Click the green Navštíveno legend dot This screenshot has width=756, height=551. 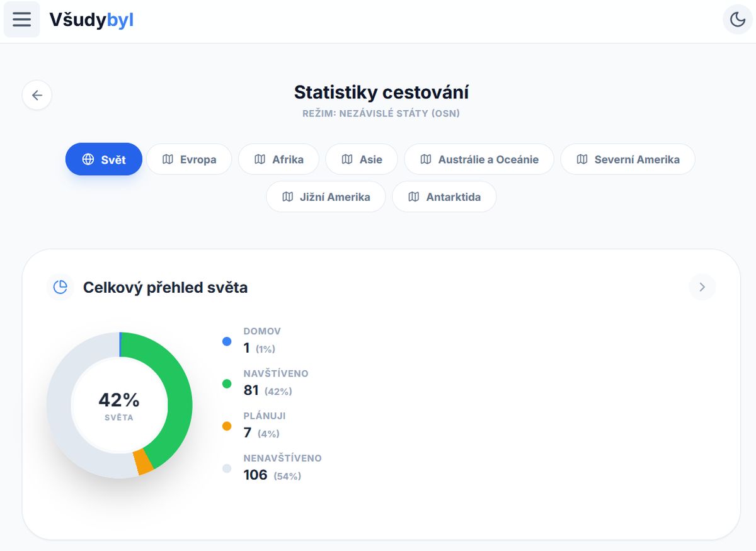pyautogui.click(x=227, y=384)
